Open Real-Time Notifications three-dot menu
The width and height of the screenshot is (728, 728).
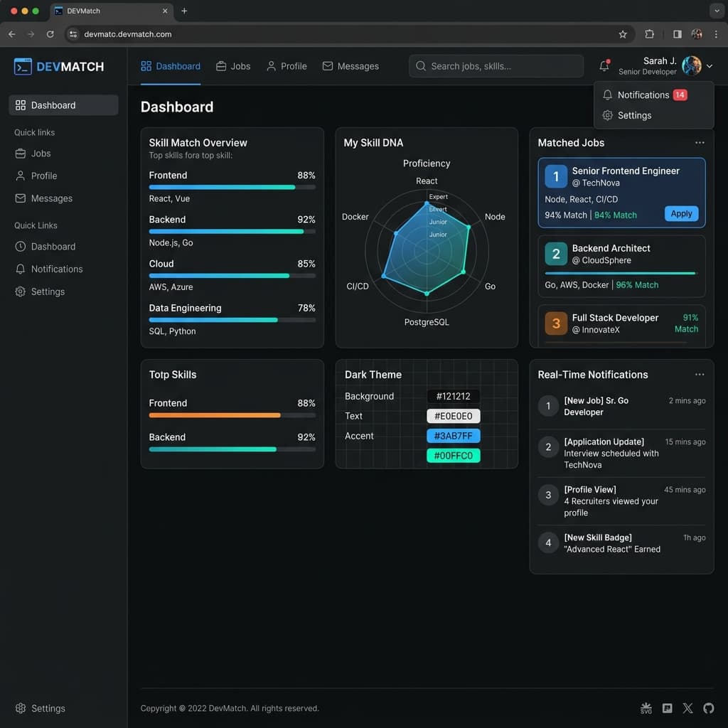pos(700,374)
